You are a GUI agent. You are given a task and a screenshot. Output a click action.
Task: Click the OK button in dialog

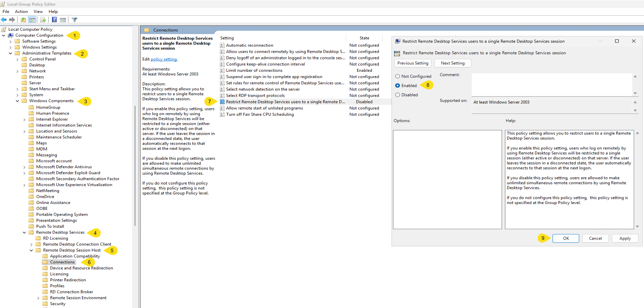[x=566, y=238]
